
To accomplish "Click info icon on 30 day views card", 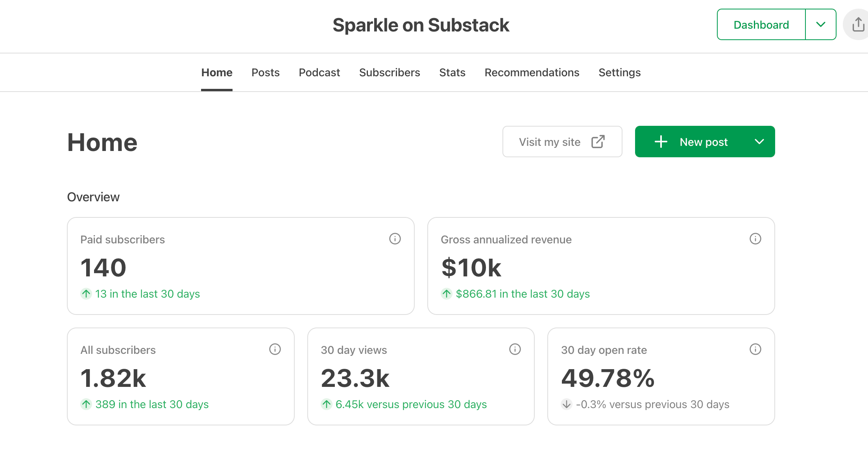I will tap(515, 349).
